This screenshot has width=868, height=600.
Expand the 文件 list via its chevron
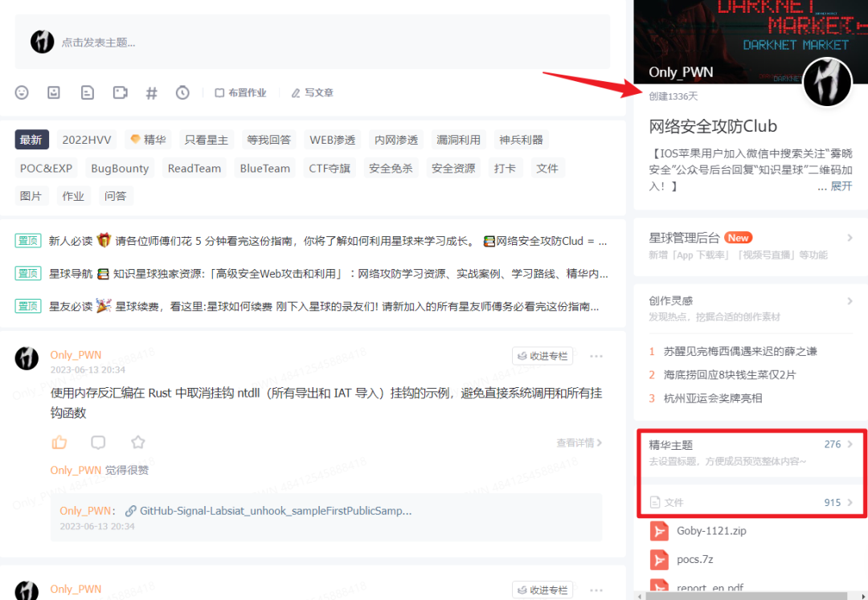pos(850,503)
